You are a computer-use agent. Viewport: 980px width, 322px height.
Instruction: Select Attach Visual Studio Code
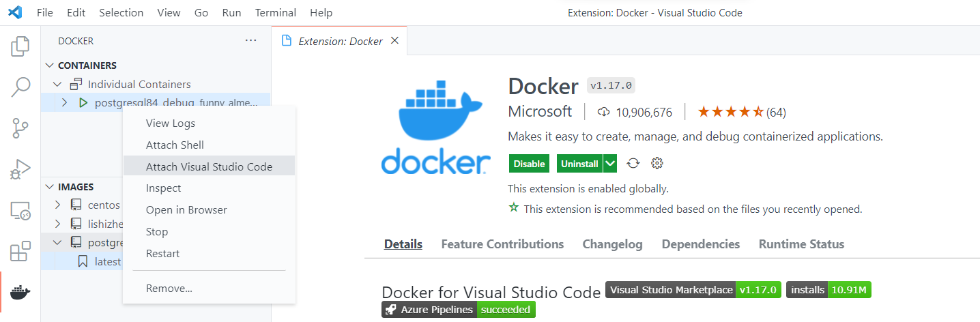coord(209,166)
